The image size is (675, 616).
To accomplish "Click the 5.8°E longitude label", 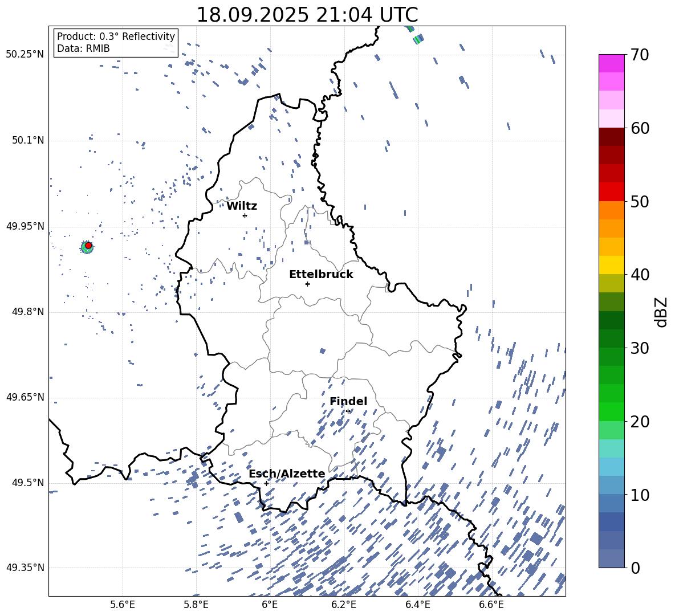I will 196,605.
